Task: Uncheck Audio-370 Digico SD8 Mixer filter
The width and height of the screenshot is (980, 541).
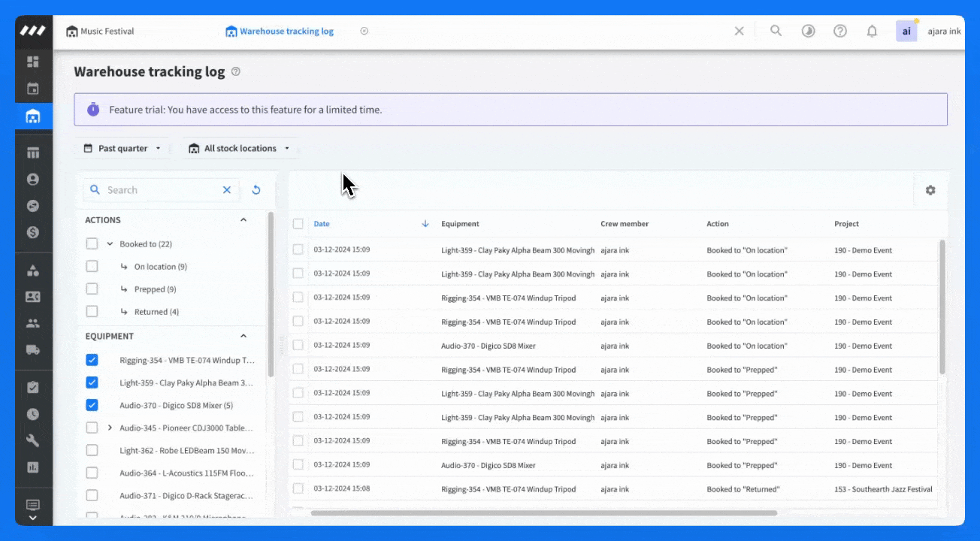Action: tap(92, 405)
